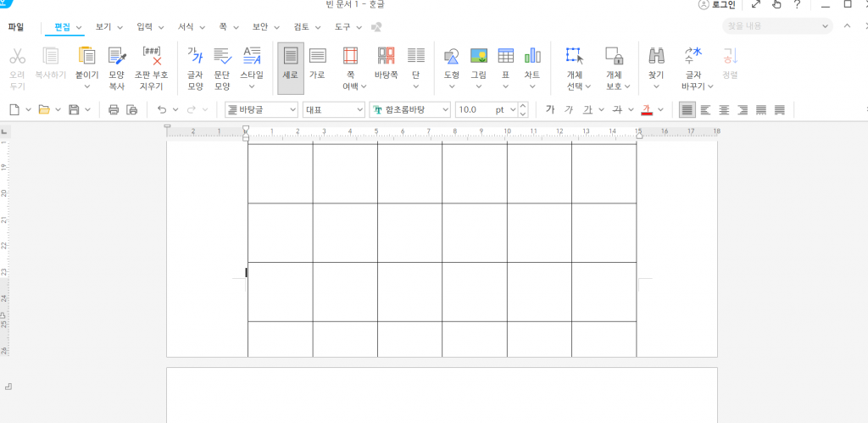This screenshot has height=423, width=868.
Task: Click the red font color button
Action: pyautogui.click(x=647, y=109)
